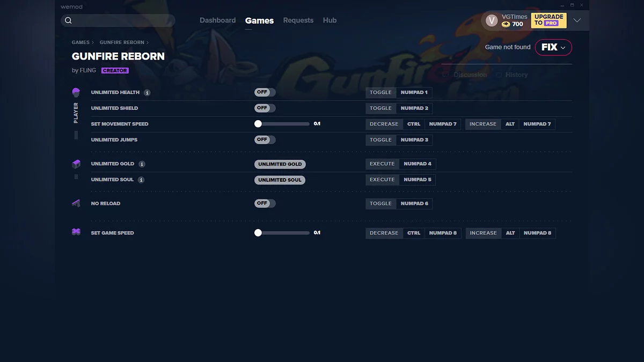Click CTRL key of movement speed decrease
The height and width of the screenshot is (362, 644).
[414, 124]
